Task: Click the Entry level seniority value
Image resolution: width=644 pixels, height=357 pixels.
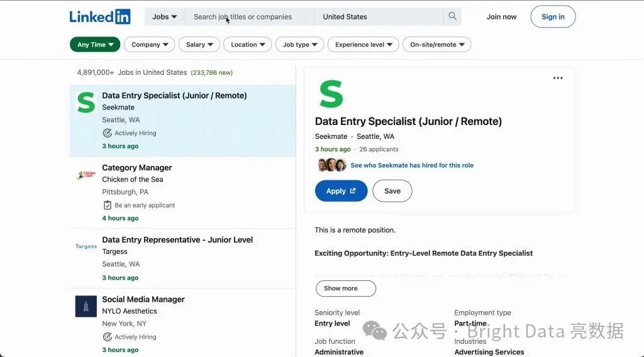Action: tap(332, 323)
